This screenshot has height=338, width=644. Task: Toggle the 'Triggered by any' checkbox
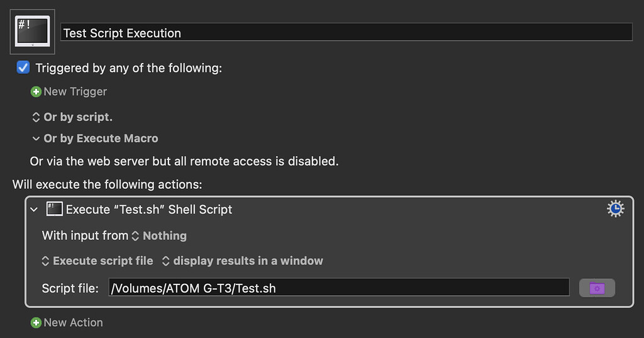23,67
